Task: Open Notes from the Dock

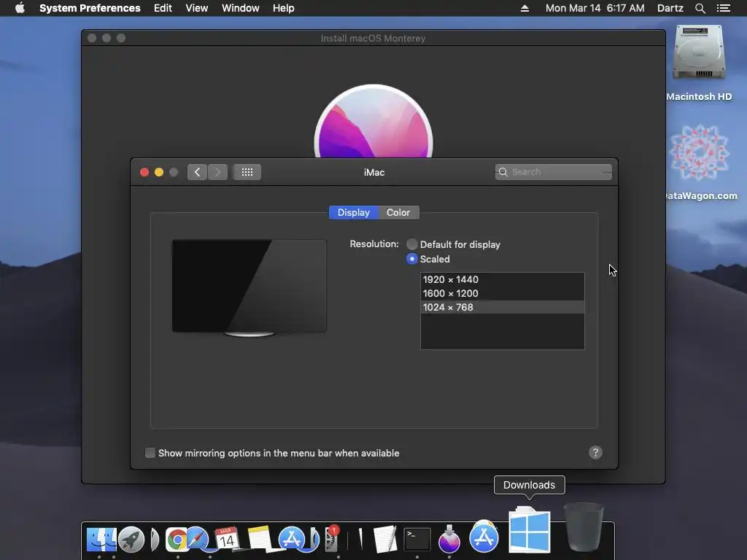Action: [x=260, y=539]
